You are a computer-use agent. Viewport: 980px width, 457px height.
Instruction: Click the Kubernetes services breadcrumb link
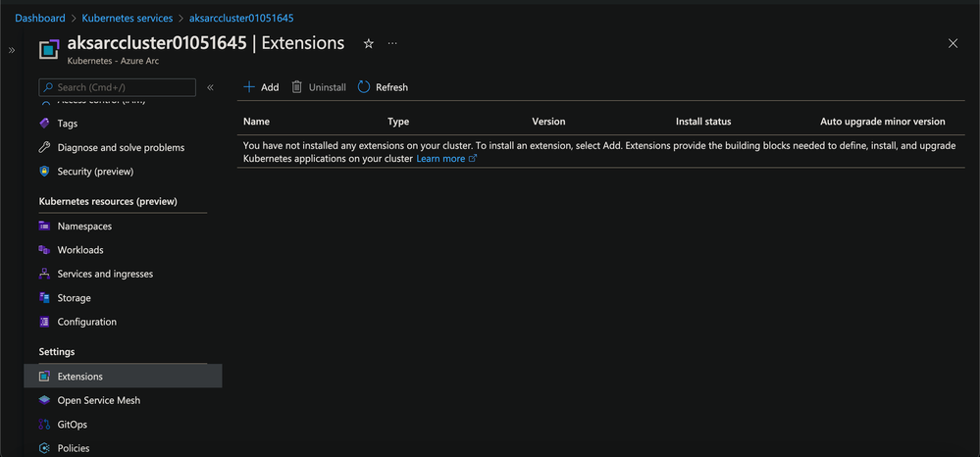(127, 18)
